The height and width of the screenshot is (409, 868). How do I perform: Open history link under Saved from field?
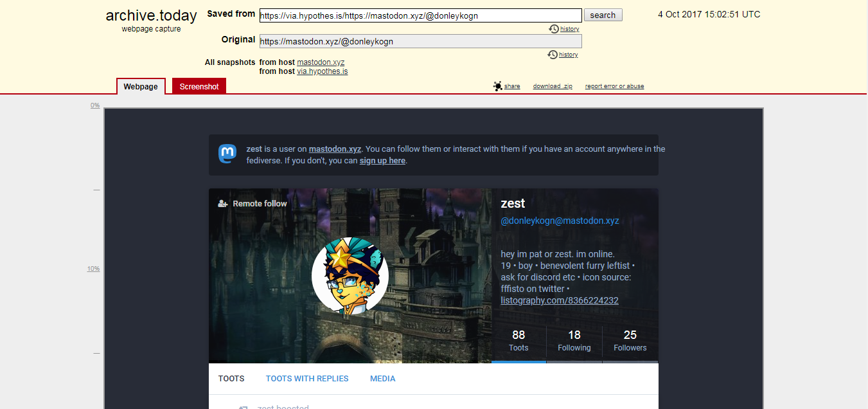click(x=569, y=29)
